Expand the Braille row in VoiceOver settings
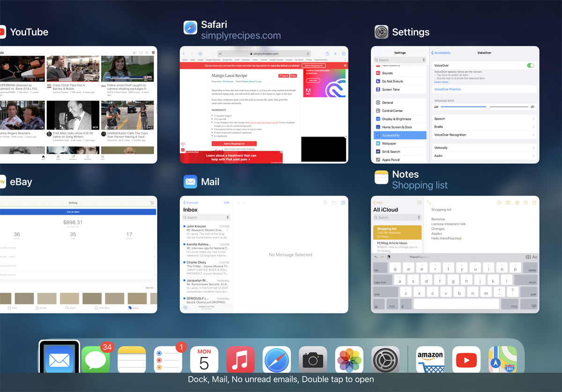The height and width of the screenshot is (392, 562). (484, 127)
